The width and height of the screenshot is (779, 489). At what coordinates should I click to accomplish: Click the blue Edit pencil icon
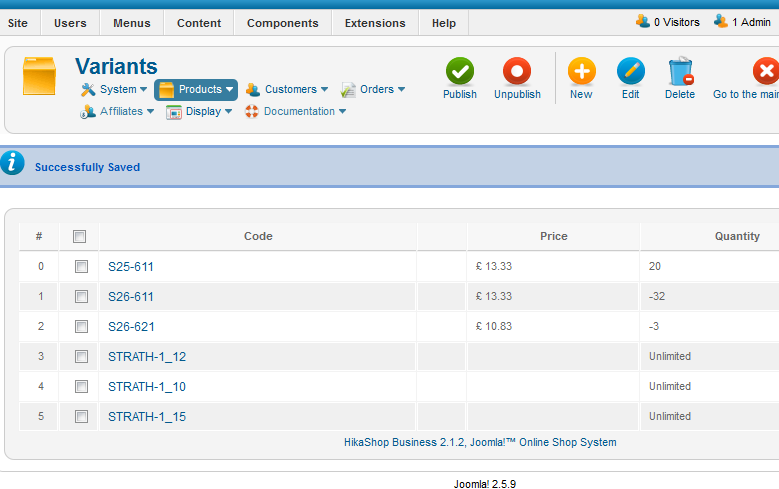pyautogui.click(x=630, y=71)
